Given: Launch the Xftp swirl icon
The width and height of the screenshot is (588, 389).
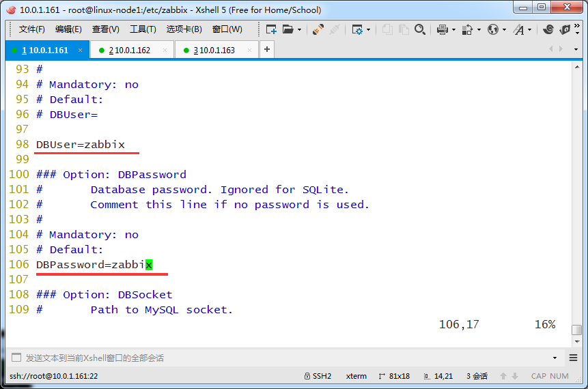Looking at the screenshot, I should [548, 29].
